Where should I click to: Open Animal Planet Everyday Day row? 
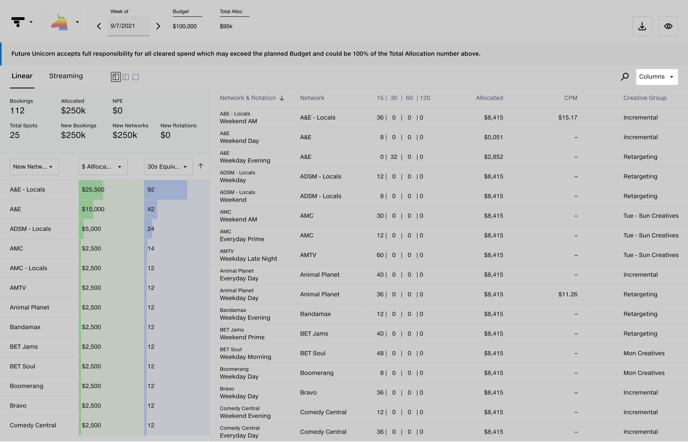[449, 275]
